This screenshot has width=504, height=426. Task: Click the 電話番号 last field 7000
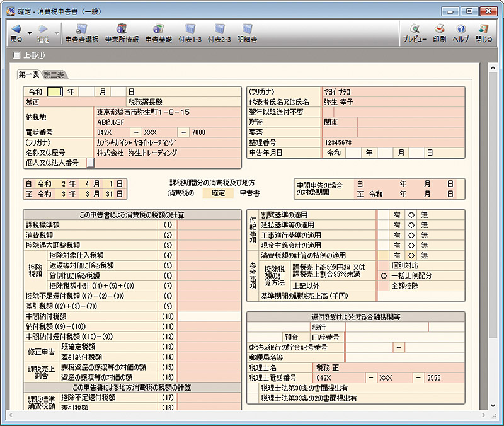(215, 132)
